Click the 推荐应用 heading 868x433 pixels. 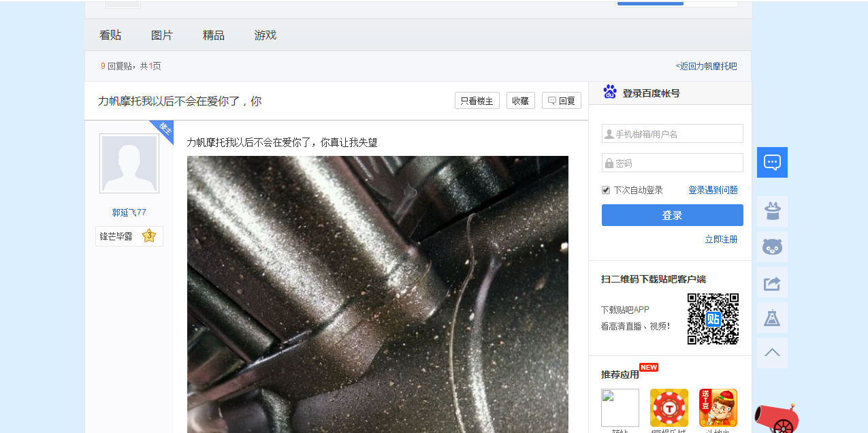(x=620, y=374)
